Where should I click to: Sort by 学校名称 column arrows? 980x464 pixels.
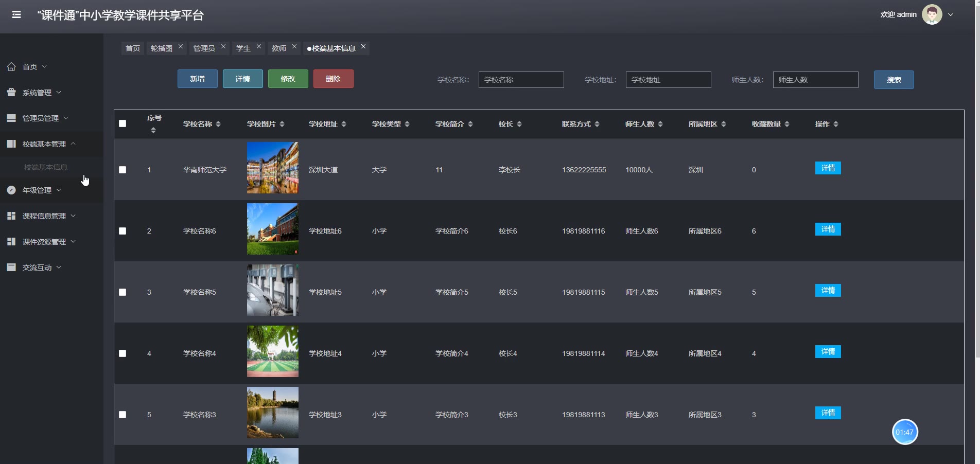click(x=218, y=124)
